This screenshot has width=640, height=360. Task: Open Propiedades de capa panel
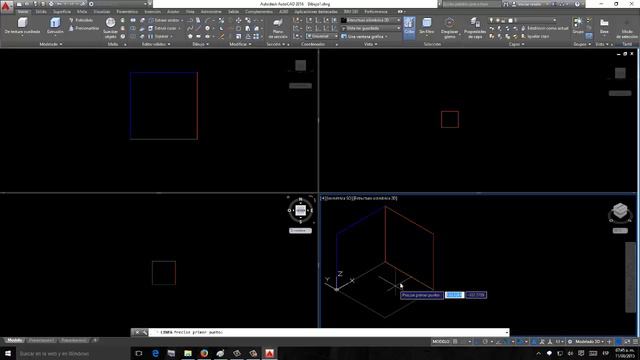475,28
